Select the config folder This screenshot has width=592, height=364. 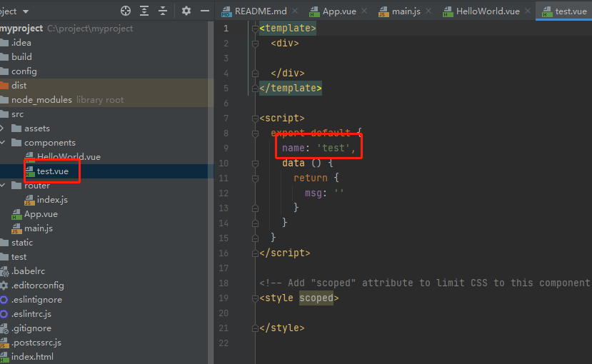(x=24, y=71)
